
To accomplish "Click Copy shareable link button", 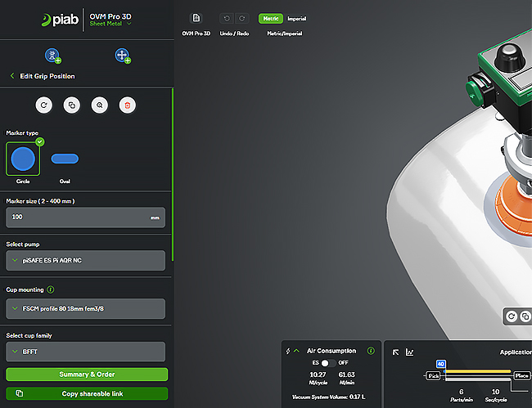I will click(x=87, y=393).
